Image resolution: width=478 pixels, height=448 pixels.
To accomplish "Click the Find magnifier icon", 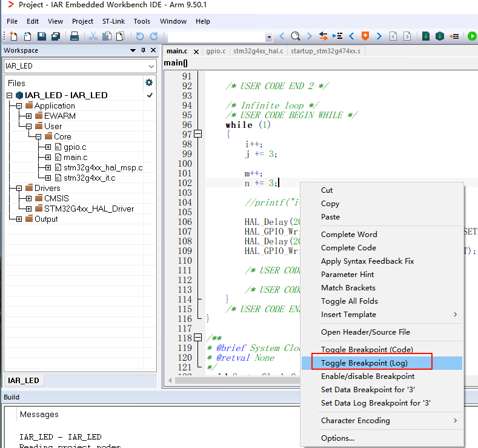I will 296,36.
